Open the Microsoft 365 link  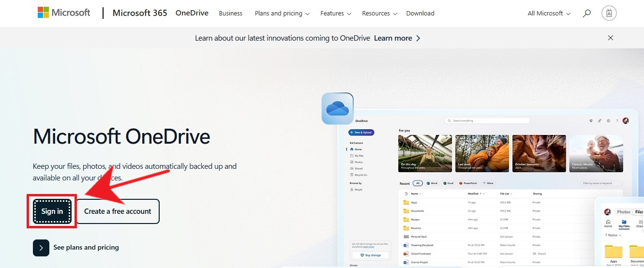[x=140, y=13]
